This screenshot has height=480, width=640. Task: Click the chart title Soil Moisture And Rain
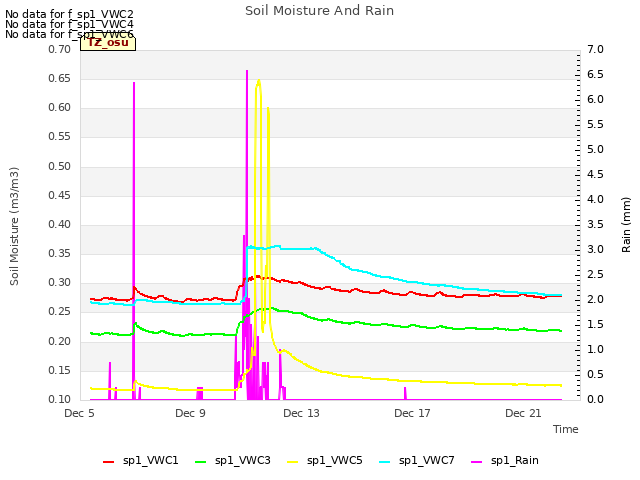[320, 11]
